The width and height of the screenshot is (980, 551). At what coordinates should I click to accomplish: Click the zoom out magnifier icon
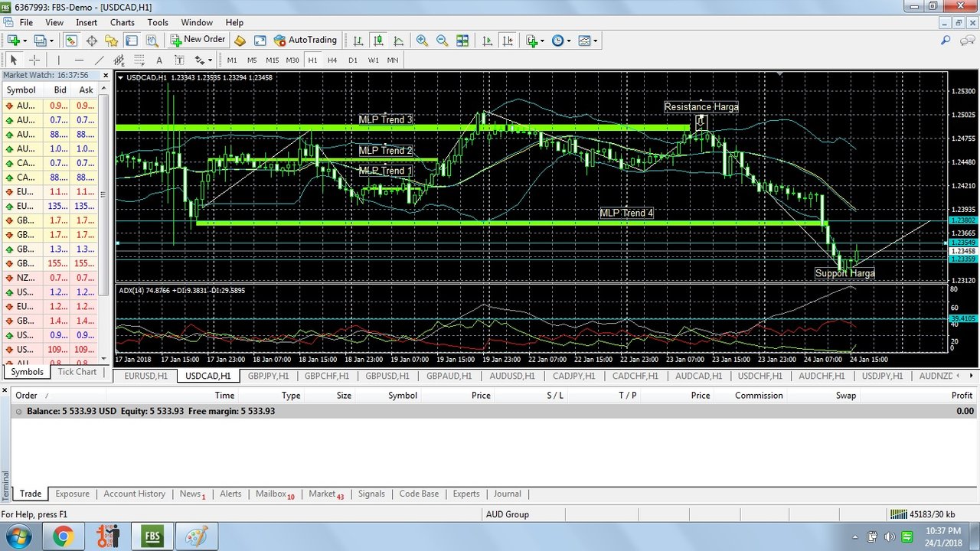[x=442, y=41]
